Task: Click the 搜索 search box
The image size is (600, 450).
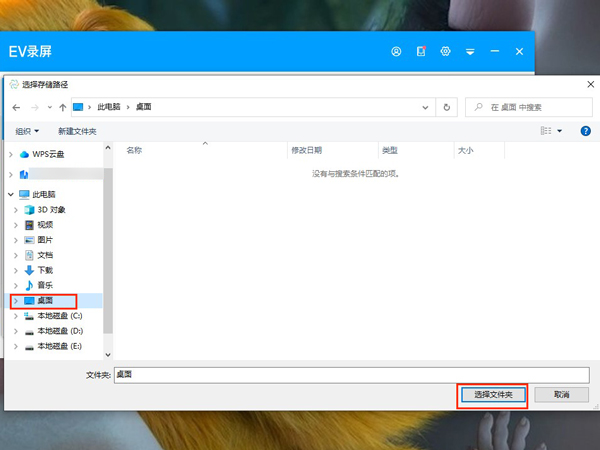Action: pos(530,106)
